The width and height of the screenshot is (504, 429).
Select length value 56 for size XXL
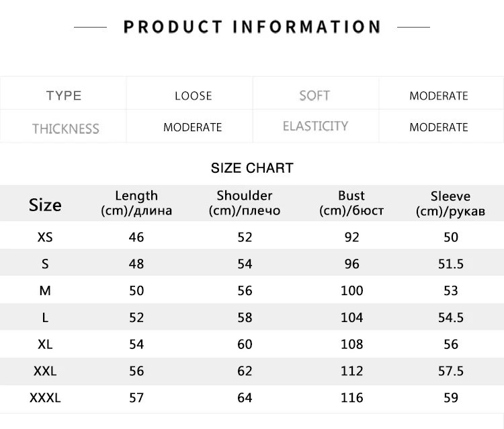[x=136, y=371]
